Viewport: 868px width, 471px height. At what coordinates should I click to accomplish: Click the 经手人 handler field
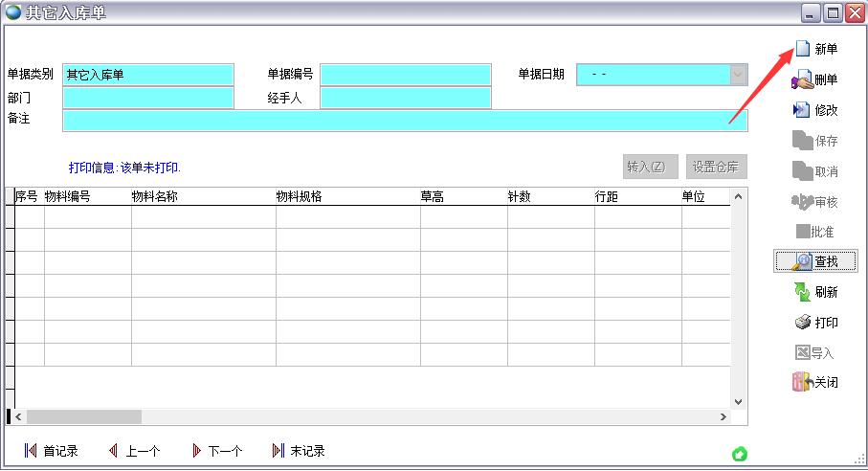(x=405, y=98)
